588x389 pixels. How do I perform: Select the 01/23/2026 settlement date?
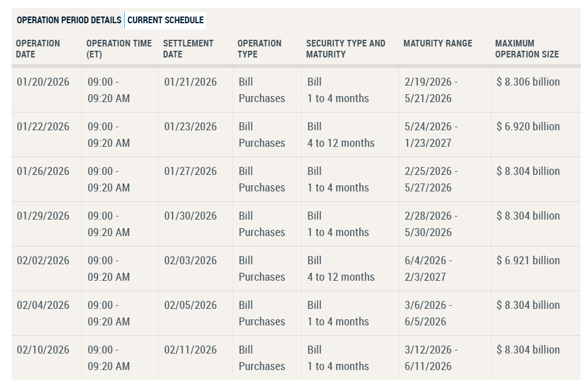point(190,126)
